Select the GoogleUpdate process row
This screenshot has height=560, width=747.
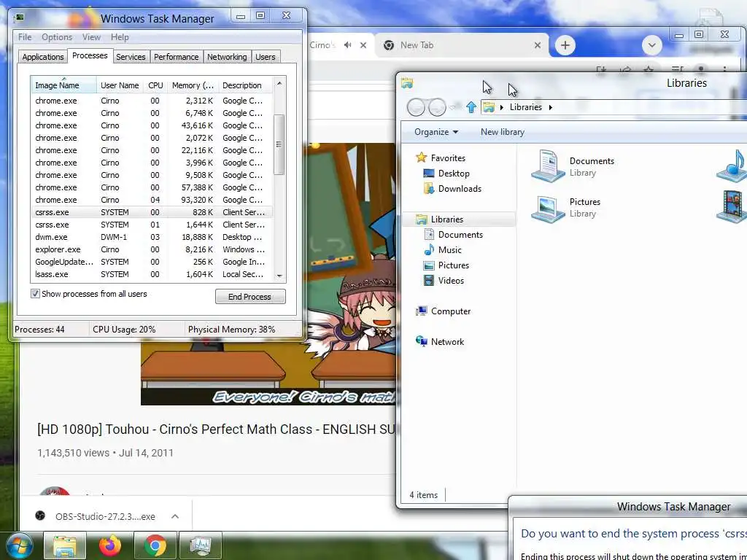click(x=152, y=262)
